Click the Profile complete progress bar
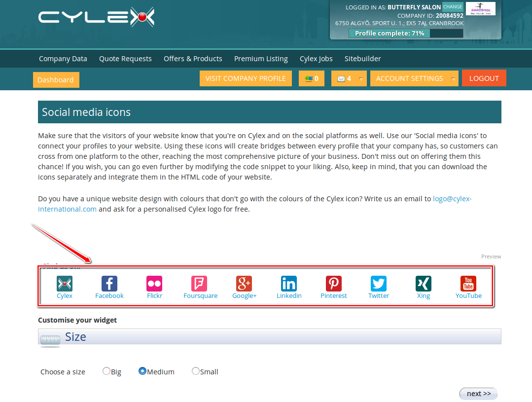The image size is (532, 402). (389, 33)
